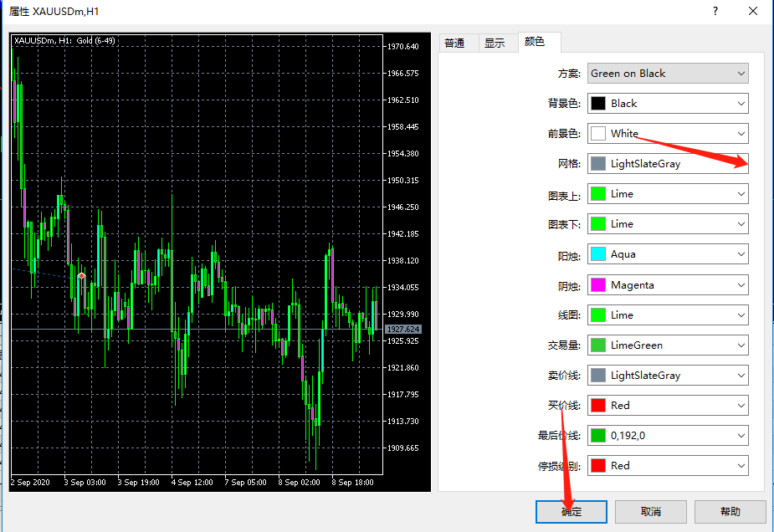774x532 pixels.
Task: Click the 方案 field label
Action: point(569,74)
